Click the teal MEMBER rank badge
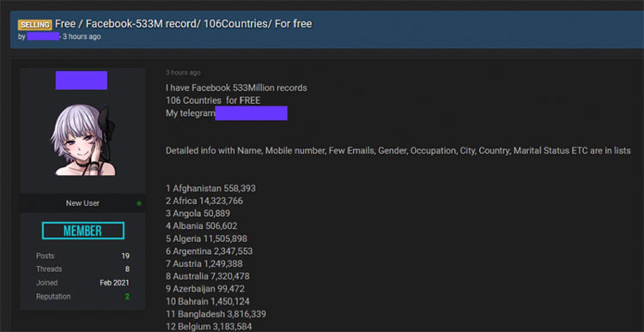This screenshot has height=332, width=644. pyautogui.click(x=83, y=231)
